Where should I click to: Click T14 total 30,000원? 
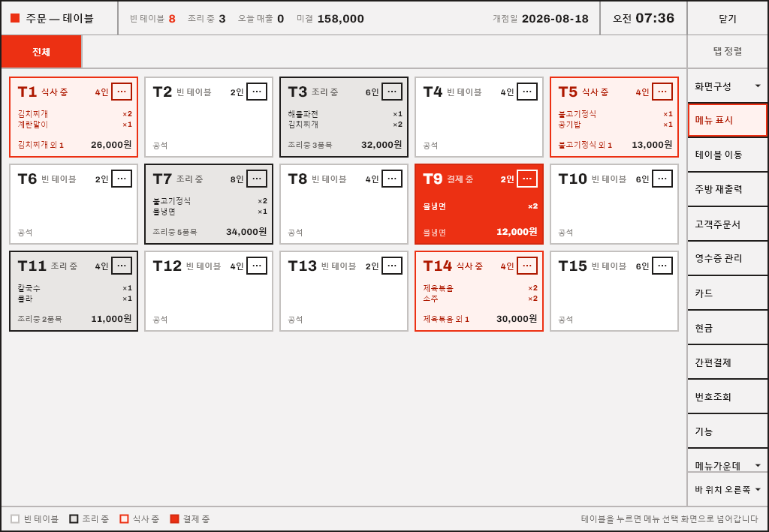point(517,319)
